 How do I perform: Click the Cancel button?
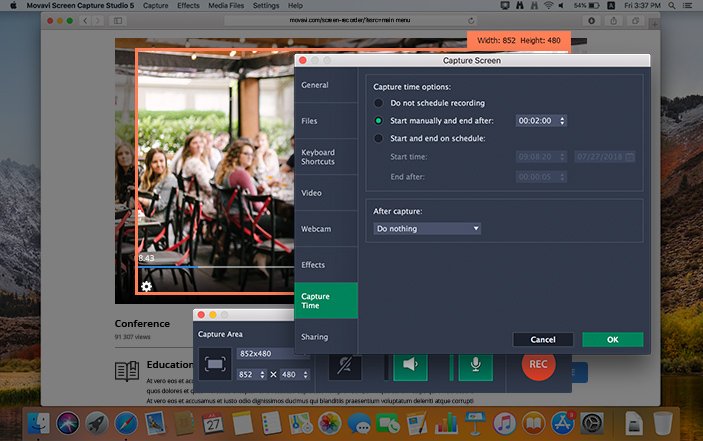(543, 340)
